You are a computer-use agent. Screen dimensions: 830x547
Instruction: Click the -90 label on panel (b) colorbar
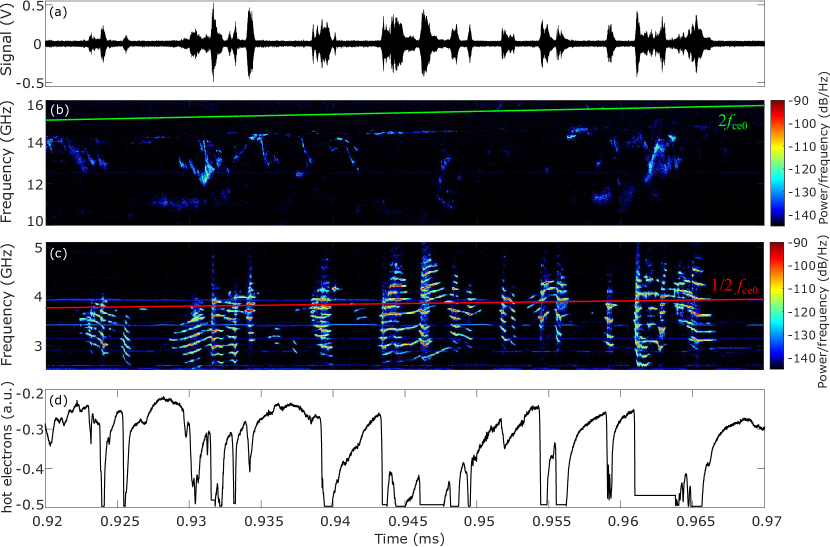[x=798, y=101]
